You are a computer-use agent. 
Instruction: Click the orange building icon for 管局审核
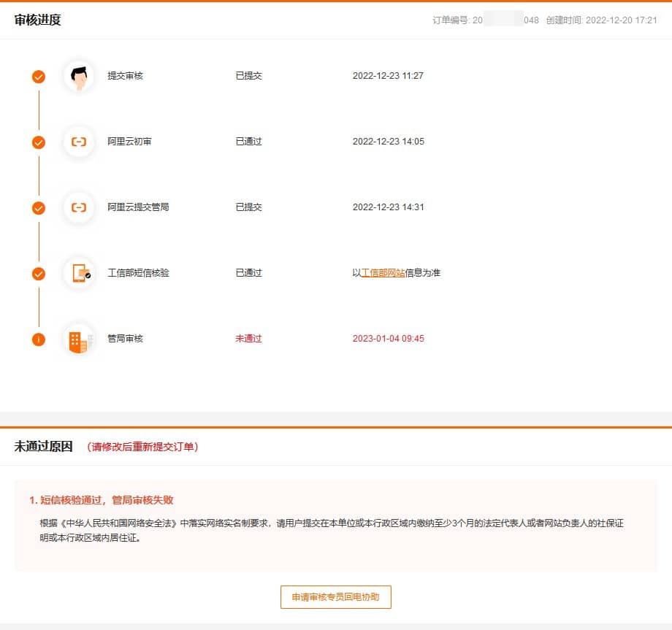(78, 339)
